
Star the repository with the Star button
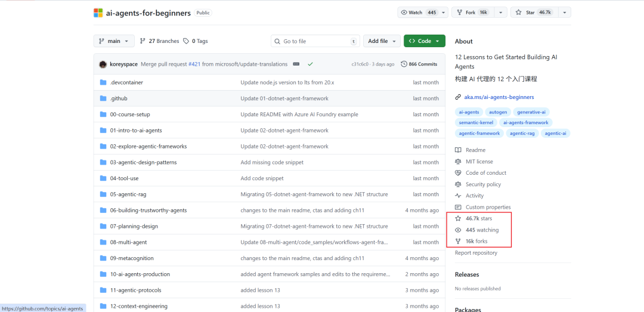coord(534,13)
